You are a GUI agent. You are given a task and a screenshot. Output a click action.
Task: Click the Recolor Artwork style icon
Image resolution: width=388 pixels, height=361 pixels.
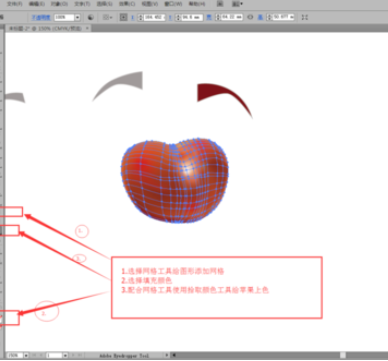tap(91, 17)
